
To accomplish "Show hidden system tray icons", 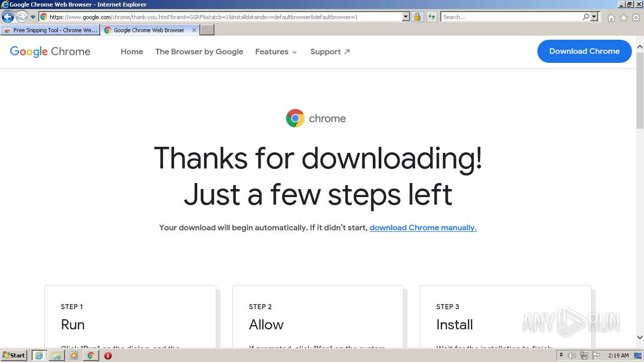I will click(x=561, y=355).
